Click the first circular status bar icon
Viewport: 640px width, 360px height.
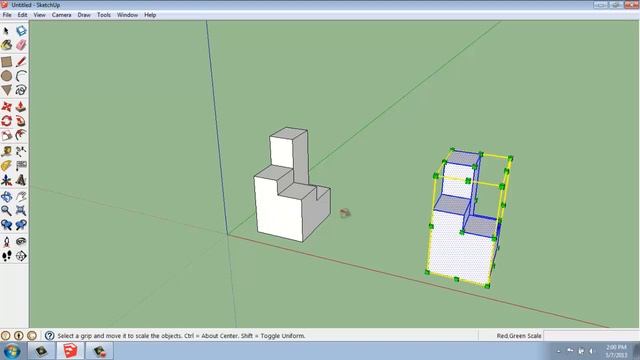point(6,336)
